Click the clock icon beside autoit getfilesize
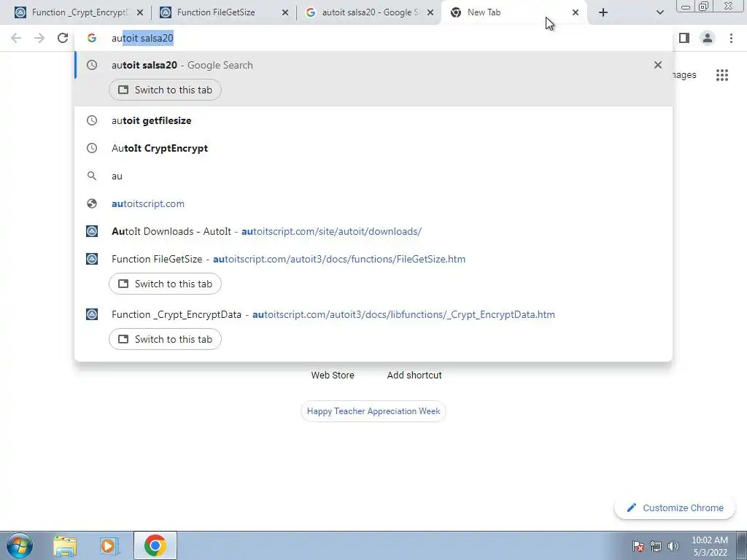Viewport: 747px width, 560px height. coord(92,120)
